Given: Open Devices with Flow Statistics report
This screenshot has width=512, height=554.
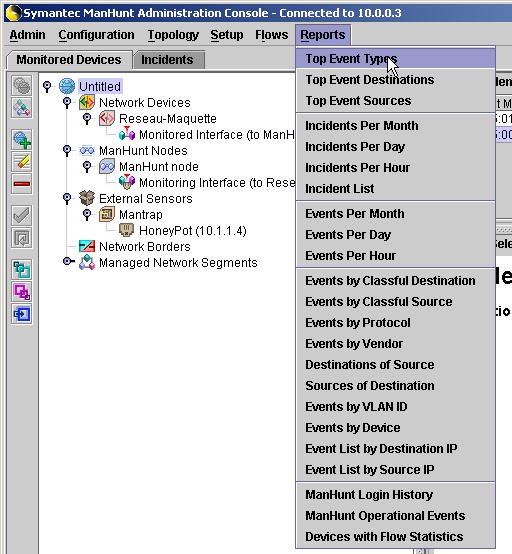Looking at the screenshot, I should click(x=395, y=537).
